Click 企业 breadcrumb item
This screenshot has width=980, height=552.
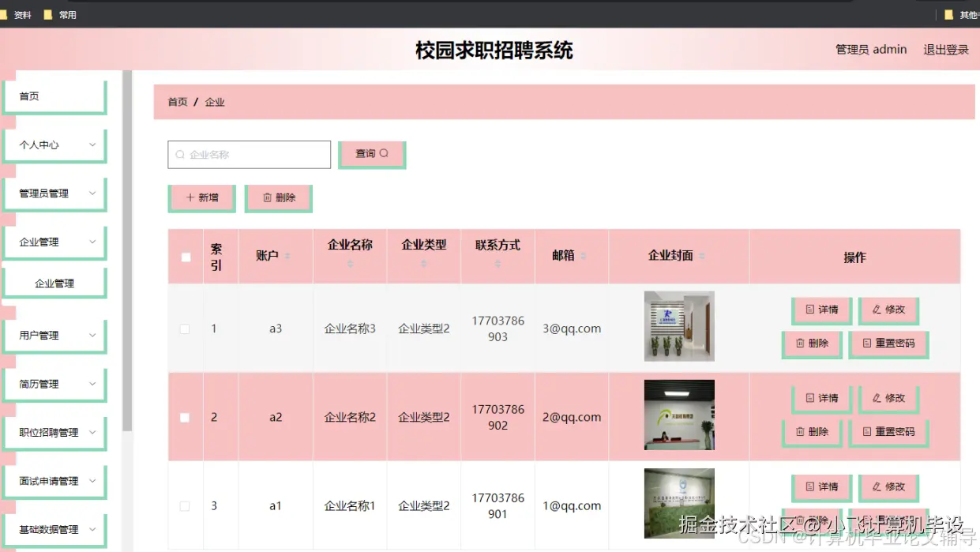tap(215, 103)
